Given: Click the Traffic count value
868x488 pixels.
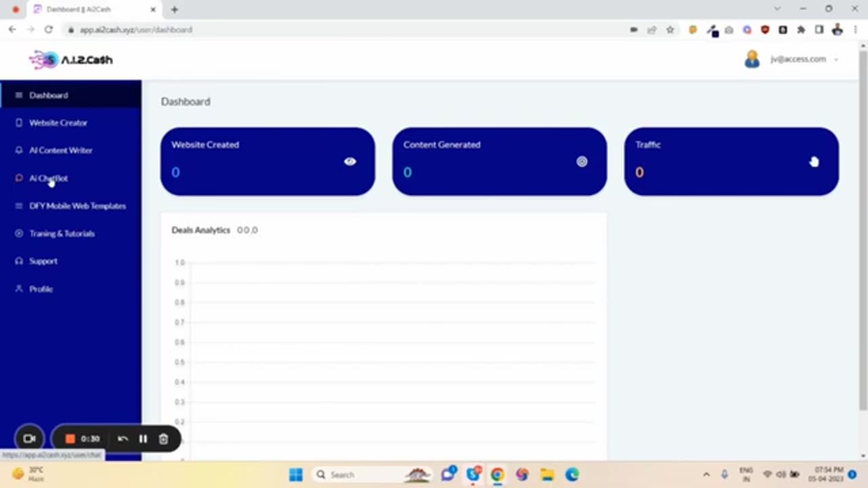Looking at the screenshot, I should (x=639, y=172).
